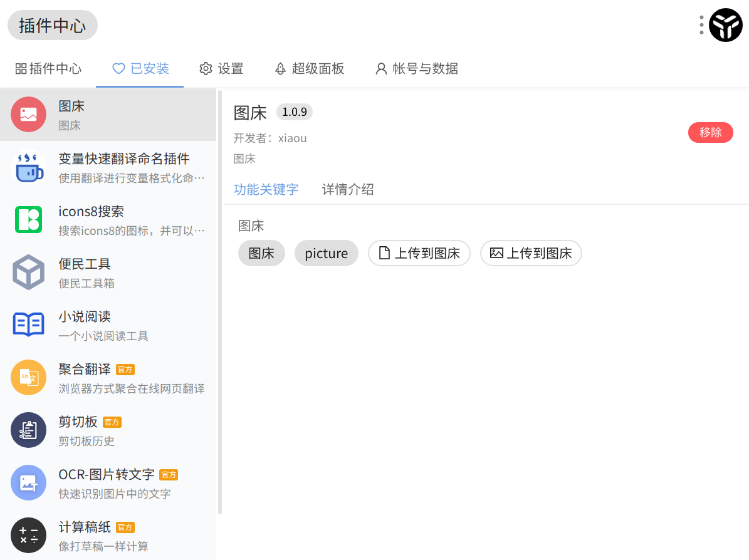Viewport: 749px width, 560px height.
Task: Click the picture keyword tag
Action: point(327,253)
